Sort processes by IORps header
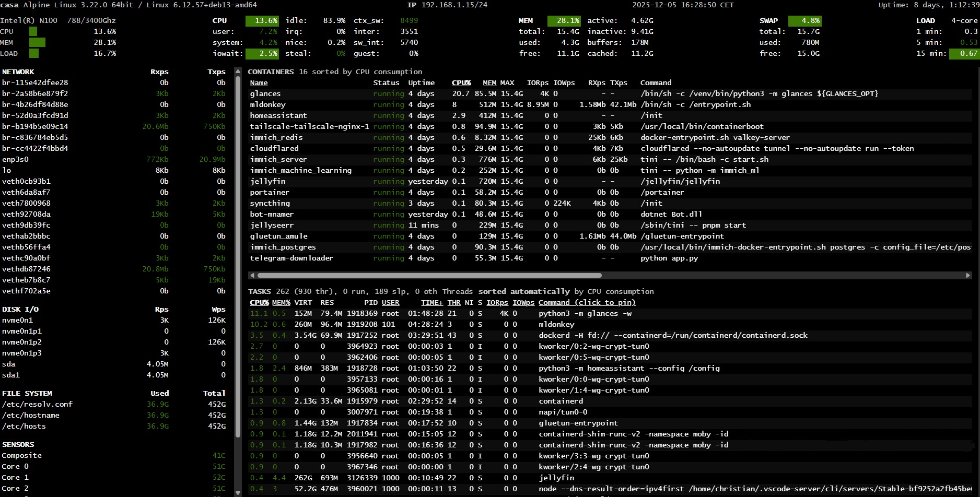The image size is (980, 497). coord(497,303)
